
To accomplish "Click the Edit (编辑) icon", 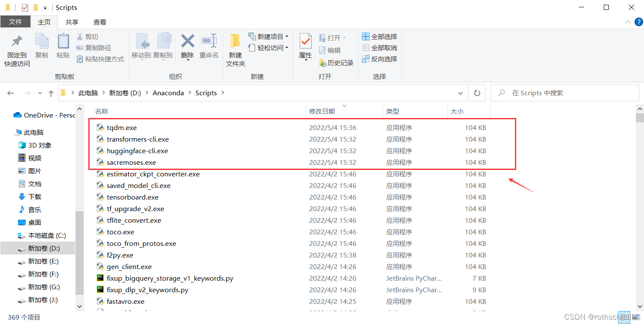I will 322,50.
